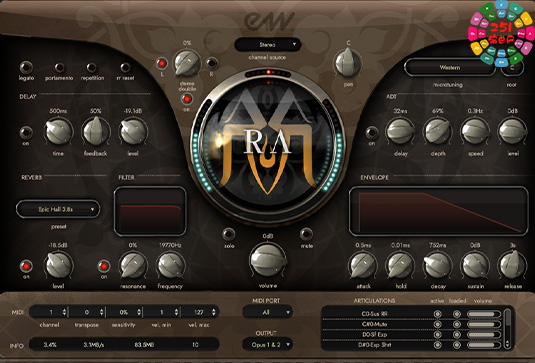535x363 pixels.
Task: Disable the reverb on switch
Action: (x=26, y=266)
